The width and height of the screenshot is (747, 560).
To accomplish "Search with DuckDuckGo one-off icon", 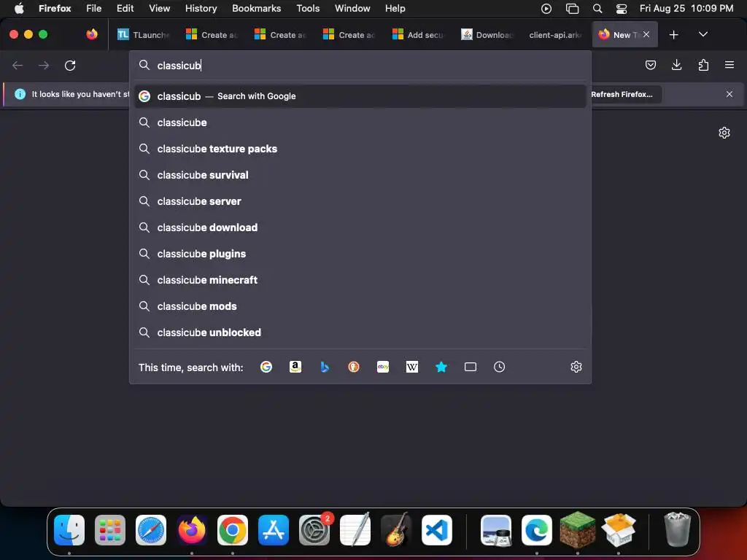I will tap(354, 367).
